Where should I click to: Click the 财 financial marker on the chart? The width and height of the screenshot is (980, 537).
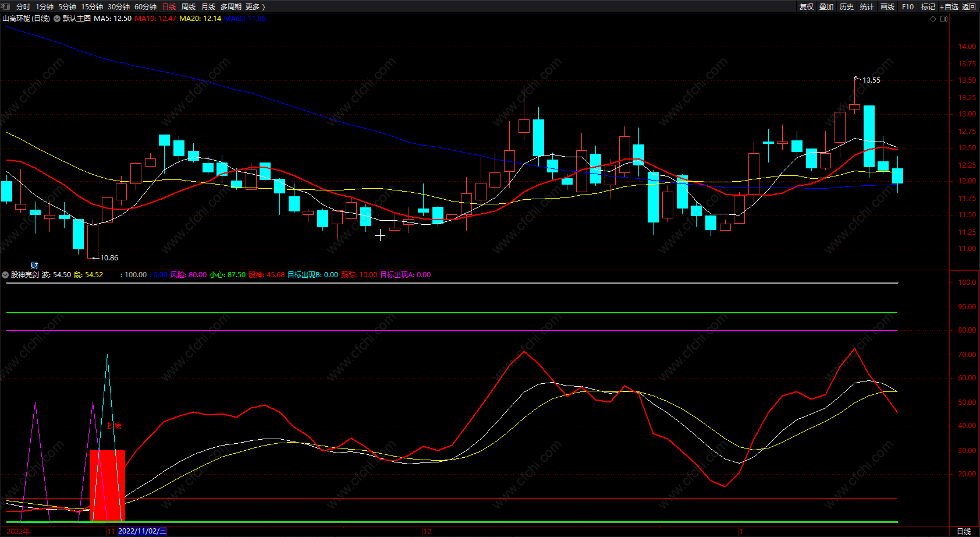pos(34,266)
